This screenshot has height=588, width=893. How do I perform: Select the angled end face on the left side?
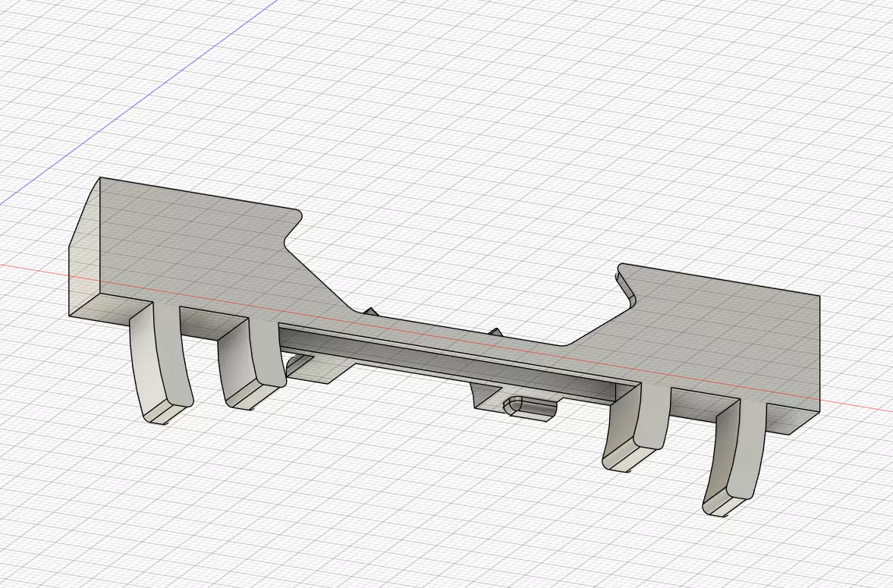click(x=84, y=246)
